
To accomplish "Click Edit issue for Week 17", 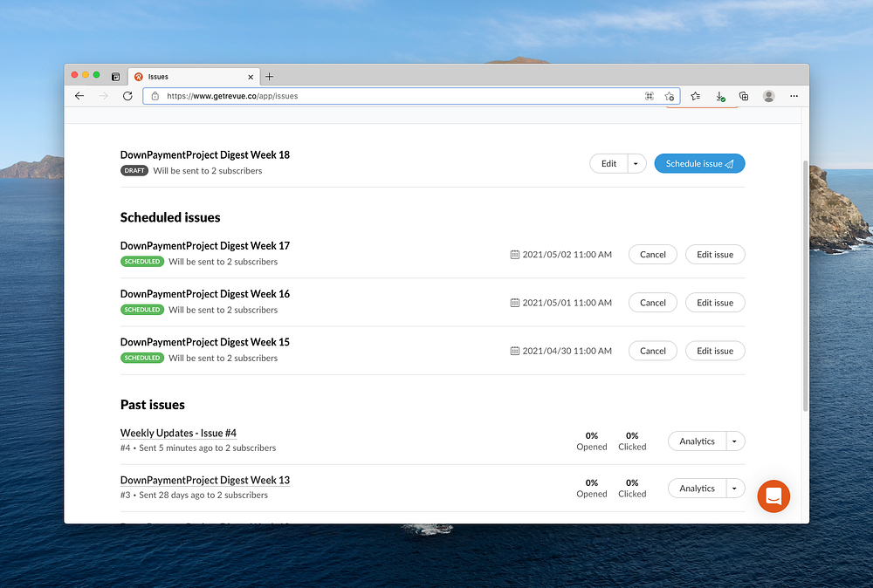I will [715, 254].
